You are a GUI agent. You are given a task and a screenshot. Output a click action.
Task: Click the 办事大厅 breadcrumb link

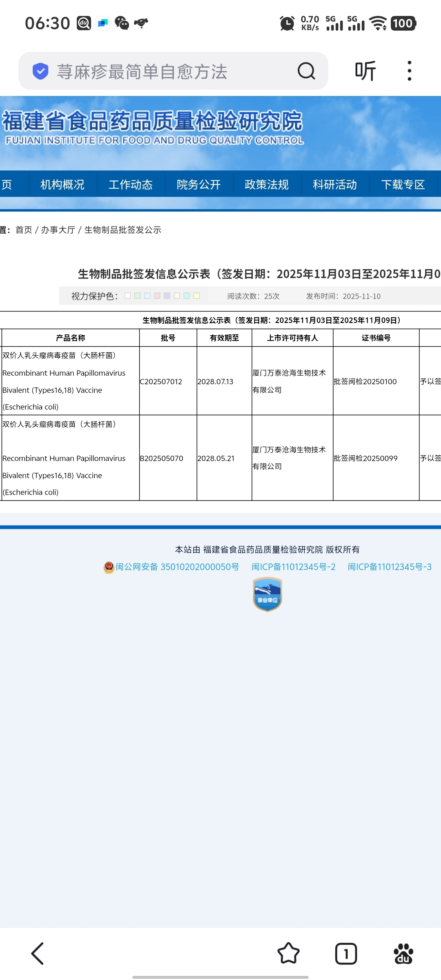point(58,230)
